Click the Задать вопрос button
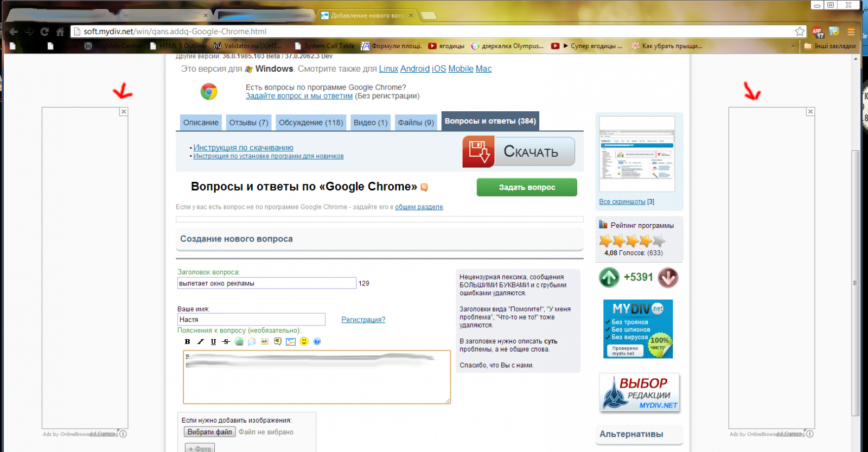Screen dimensions: 868x452 coord(527,187)
